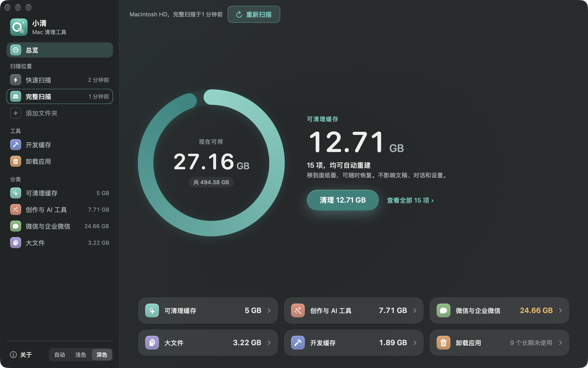Choose 添加文件夹 in scan locations
The image size is (588, 368).
pyautogui.click(x=60, y=113)
